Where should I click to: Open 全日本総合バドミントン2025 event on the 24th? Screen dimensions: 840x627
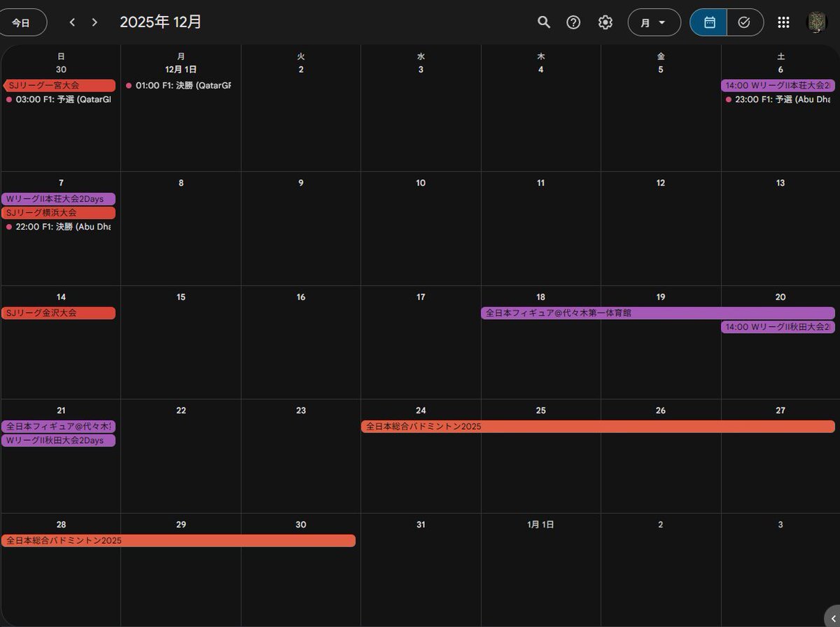(597, 427)
